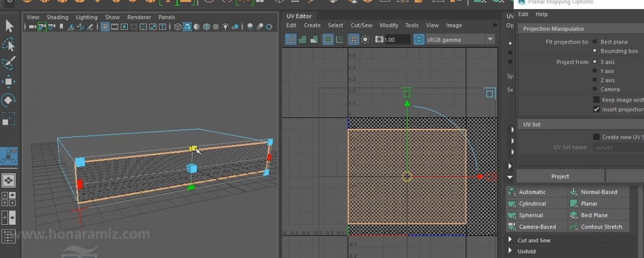Select the arrow Select tool in toolbox

(x=9, y=26)
